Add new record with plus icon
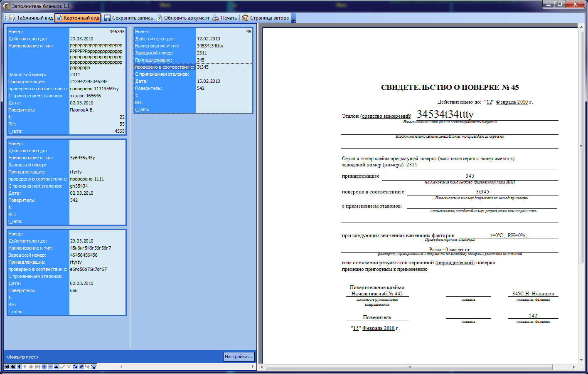588x374 pixels. 44,367
